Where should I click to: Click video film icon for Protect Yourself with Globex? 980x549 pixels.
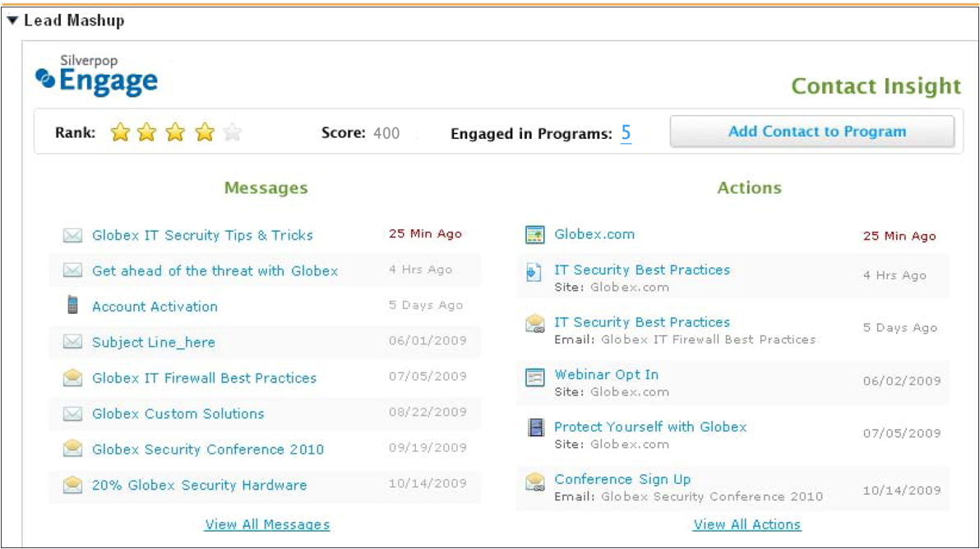[x=535, y=428]
